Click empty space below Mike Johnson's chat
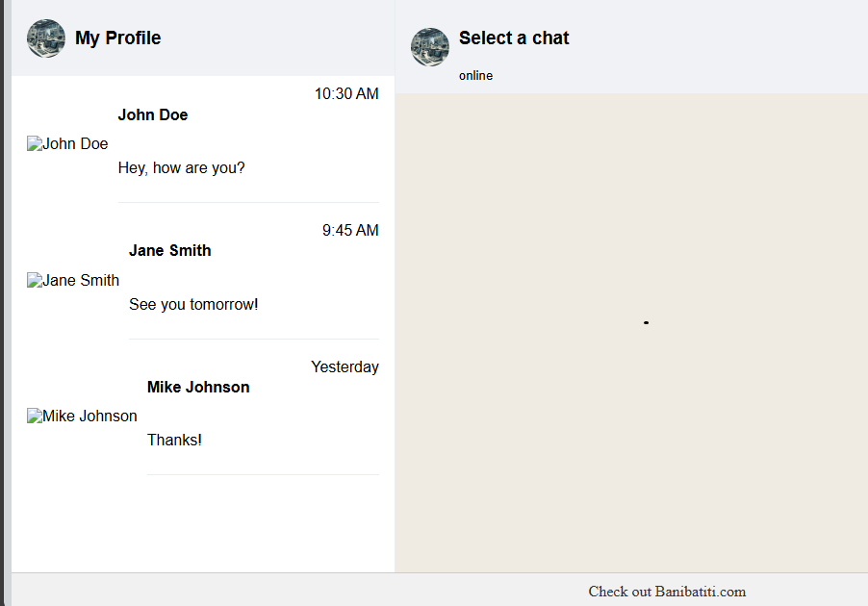This screenshot has height=606, width=868. pos(202,524)
